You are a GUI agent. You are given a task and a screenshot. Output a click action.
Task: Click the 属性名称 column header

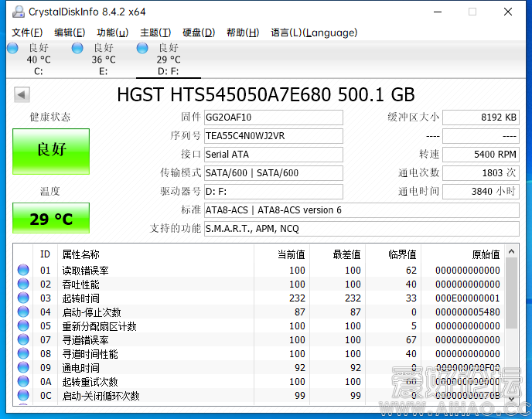155,254
